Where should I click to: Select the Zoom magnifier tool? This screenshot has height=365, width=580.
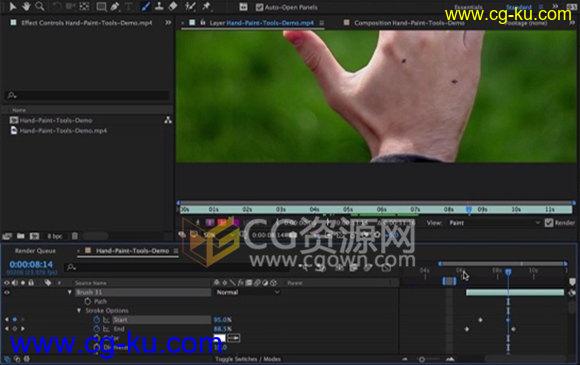[x=40, y=6]
